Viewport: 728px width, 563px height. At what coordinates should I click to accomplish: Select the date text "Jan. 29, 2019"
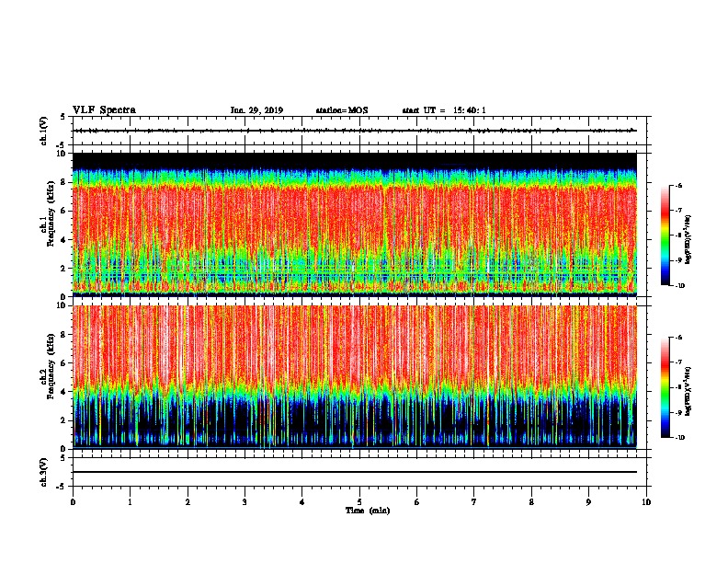(x=256, y=110)
